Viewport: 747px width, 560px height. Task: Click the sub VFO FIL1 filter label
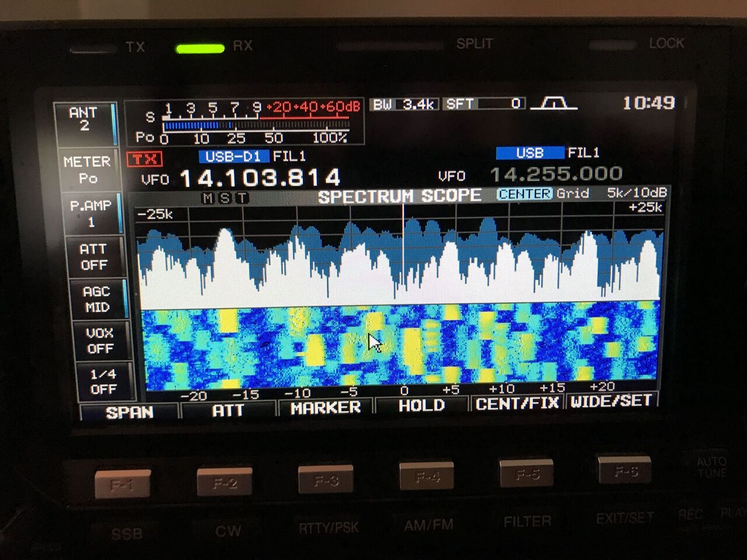[584, 153]
